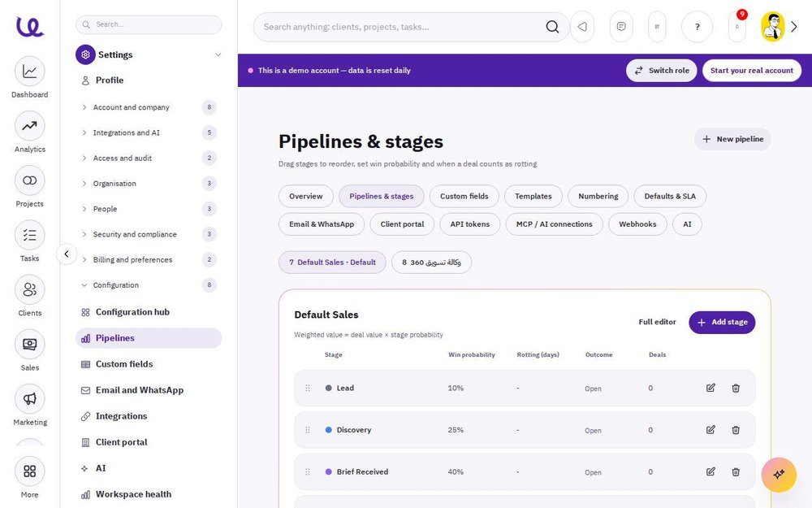
Task: Click the purple app logo
Action: pyautogui.click(x=29, y=27)
